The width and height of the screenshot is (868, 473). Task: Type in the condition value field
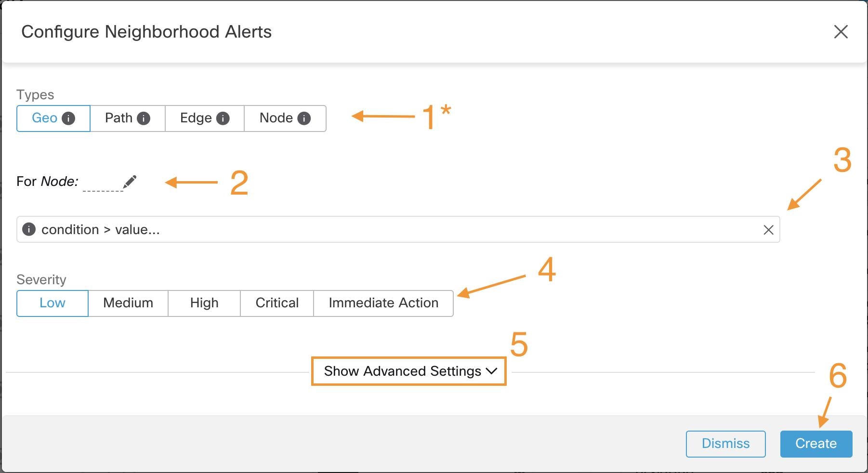pos(385,229)
